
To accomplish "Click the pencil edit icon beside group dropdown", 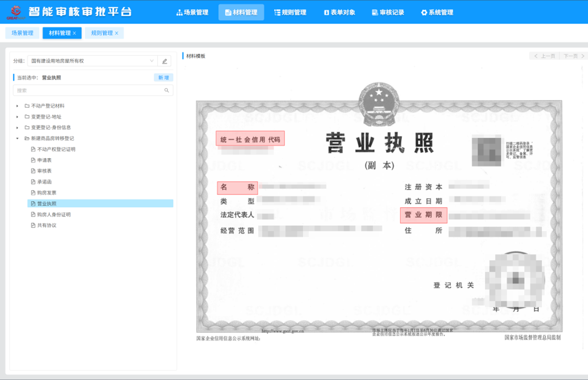I will [164, 61].
